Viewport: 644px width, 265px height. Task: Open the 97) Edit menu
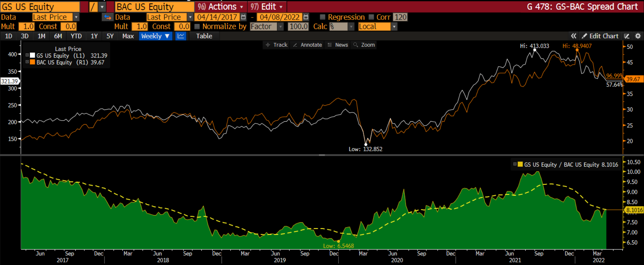click(x=267, y=7)
